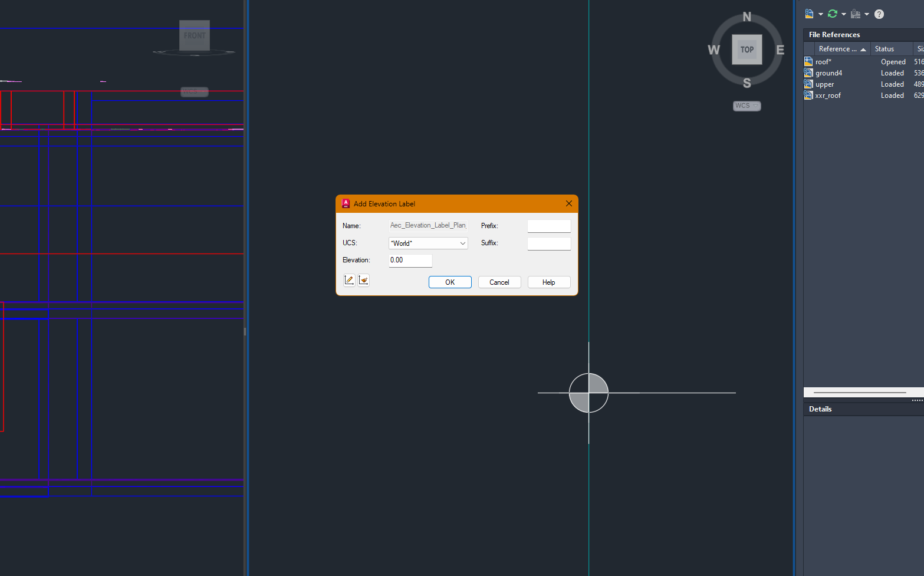Cancel the Add Elevation Label dialog

pos(499,282)
